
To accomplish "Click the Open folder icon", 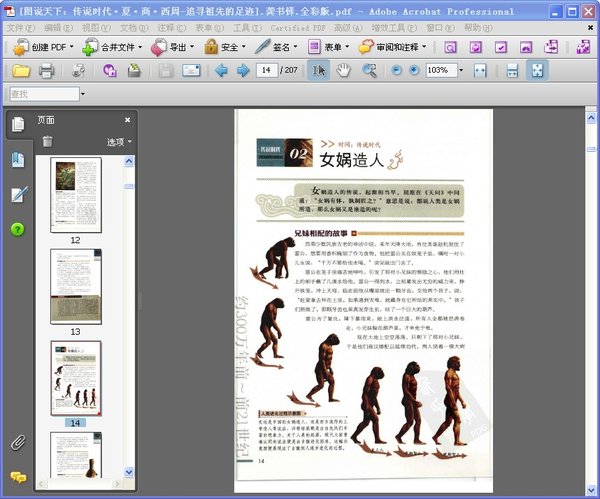I will click(19, 70).
